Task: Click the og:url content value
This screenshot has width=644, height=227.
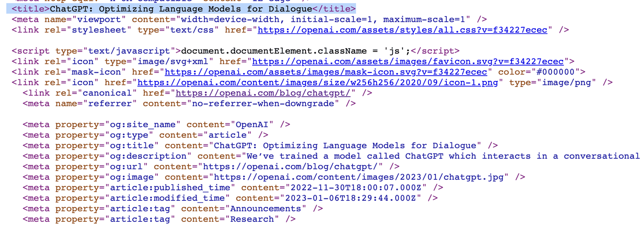Action: (x=290, y=167)
